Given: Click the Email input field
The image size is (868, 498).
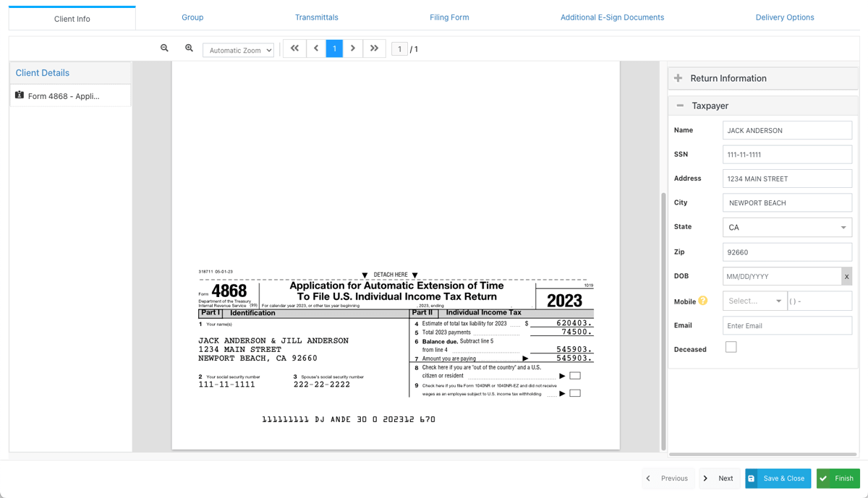Looking at the screenshot, I should [x=787, y=326].
